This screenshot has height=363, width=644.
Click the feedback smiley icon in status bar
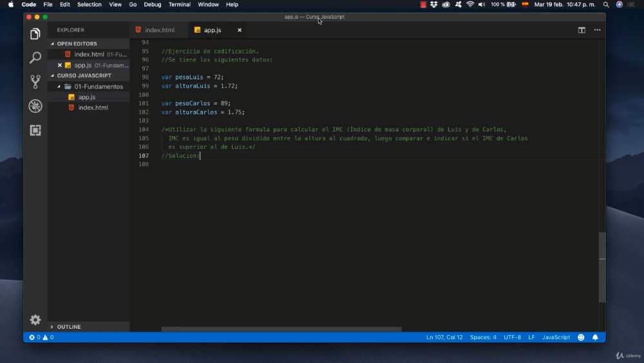tap(581, 337)
